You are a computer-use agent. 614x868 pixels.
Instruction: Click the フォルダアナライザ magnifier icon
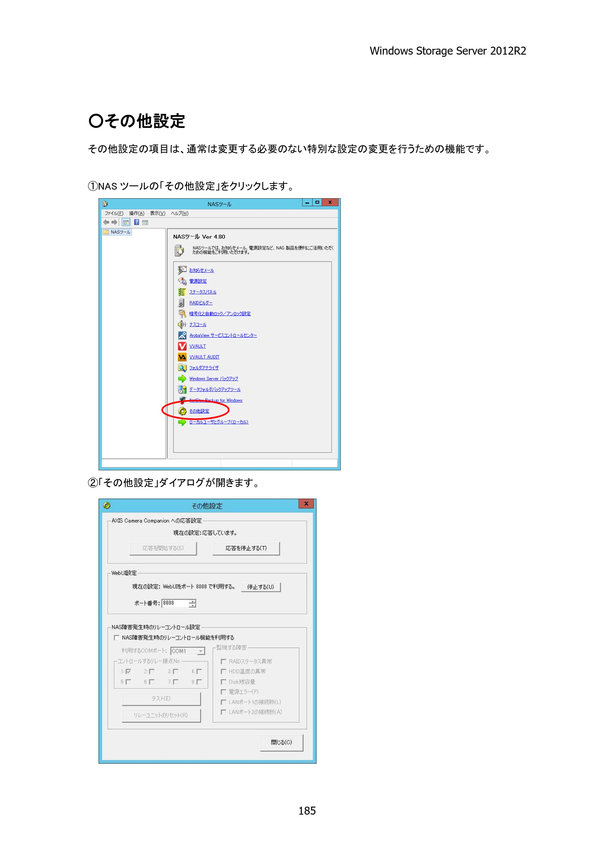point(182,368)
